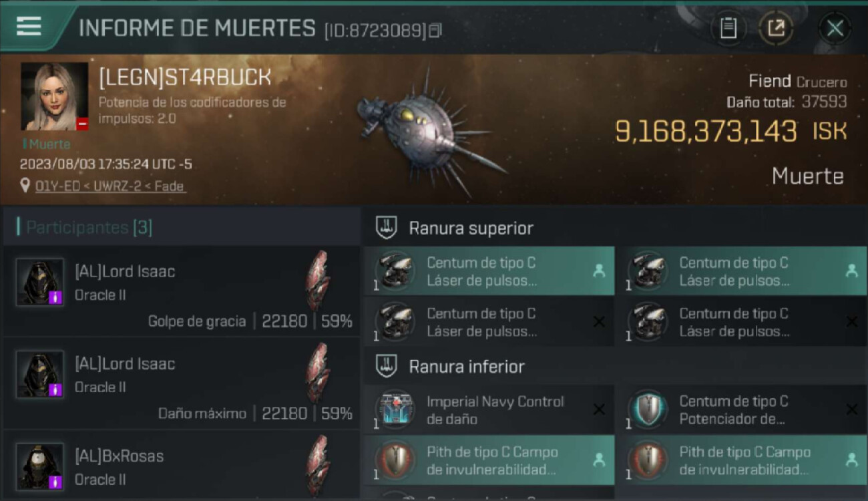868x501 pixels.
Task: Open the clipboard notes icon in header
Action: (728, 28)
